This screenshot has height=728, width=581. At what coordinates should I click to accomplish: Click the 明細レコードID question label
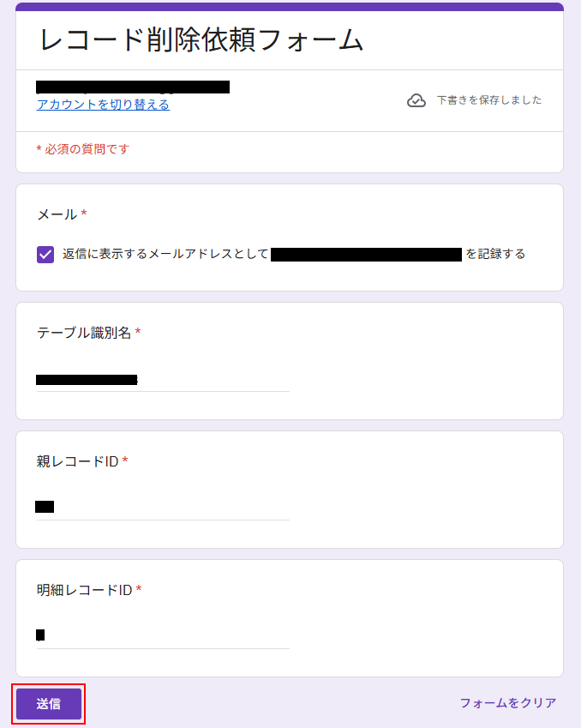click(84, 590)
